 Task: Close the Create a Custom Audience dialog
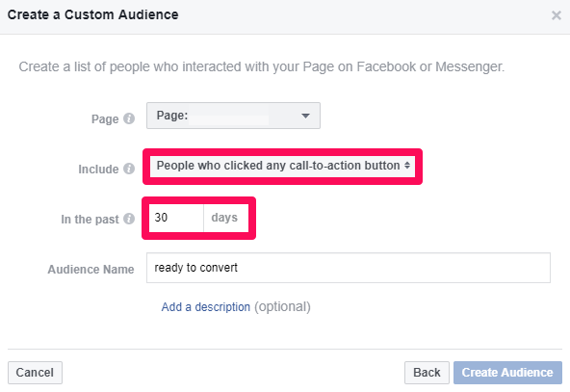(x=557, y=15)
